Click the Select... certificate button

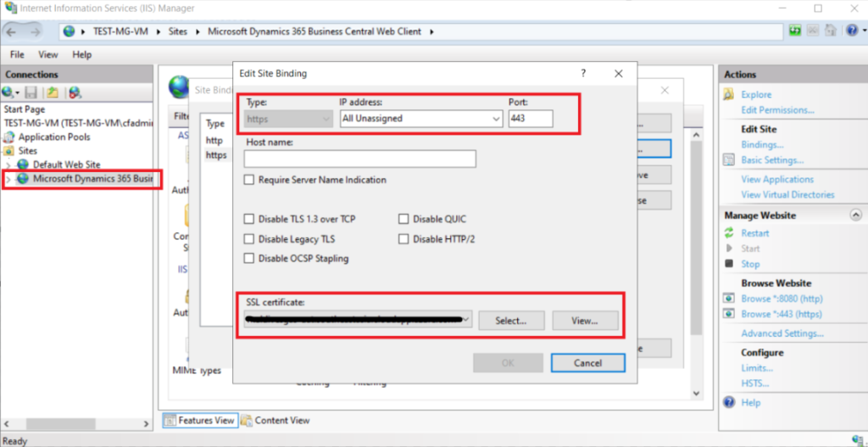pyautogui.click(x=511, y=320)
